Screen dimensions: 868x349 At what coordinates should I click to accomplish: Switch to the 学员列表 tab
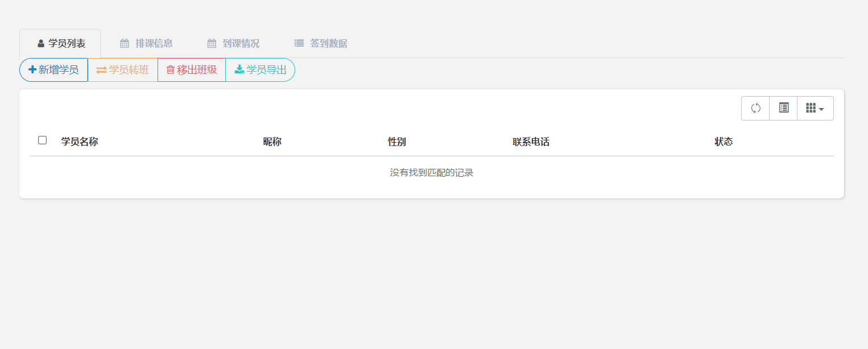click(60, 43)
